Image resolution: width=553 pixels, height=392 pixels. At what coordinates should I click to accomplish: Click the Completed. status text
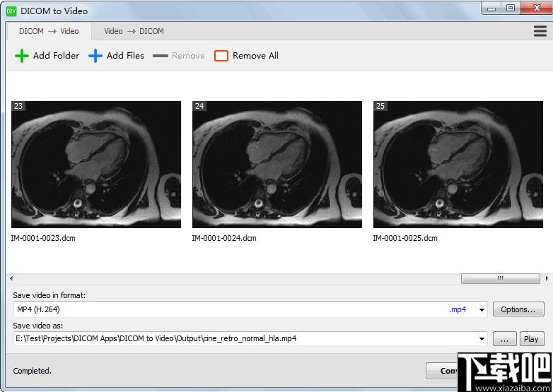point(32,371)
